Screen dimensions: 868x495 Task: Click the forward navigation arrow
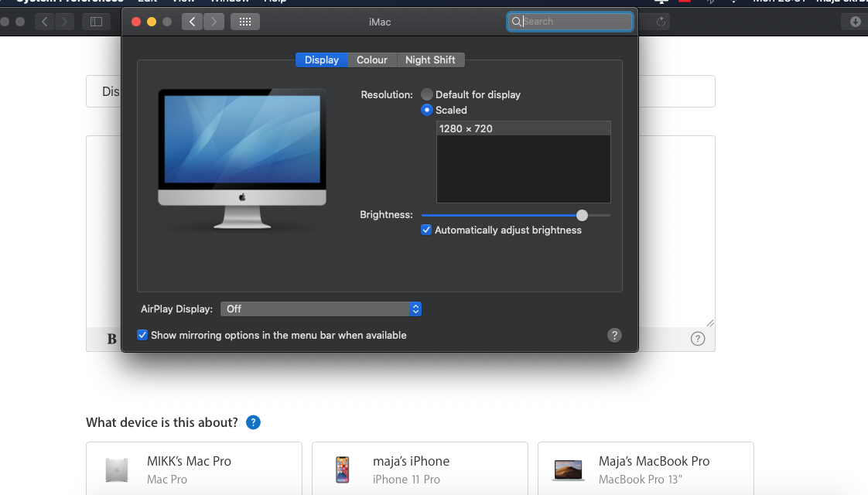coord(214,22)
